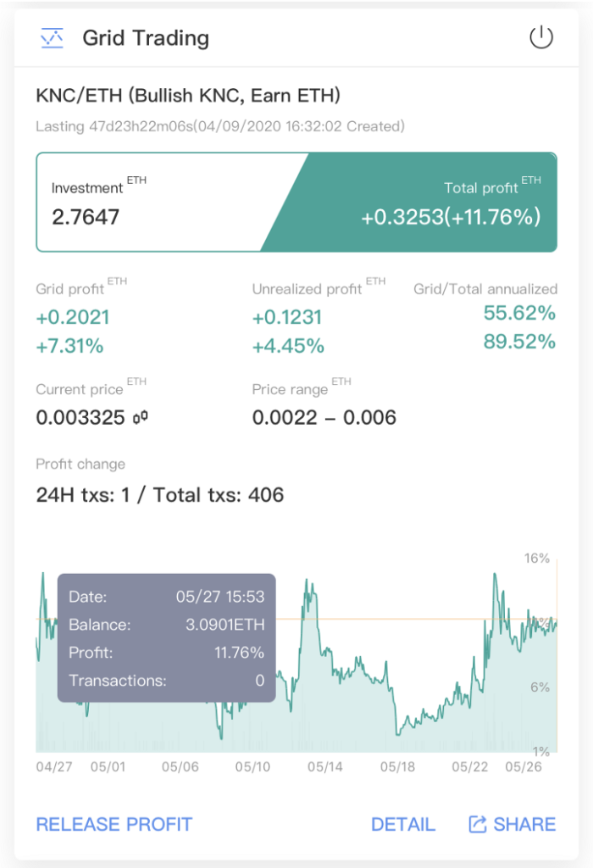This screenshot has width=593, height=868.
Task: Click the Grid profit +0.2021 value
Action: [x=73, y=317]
